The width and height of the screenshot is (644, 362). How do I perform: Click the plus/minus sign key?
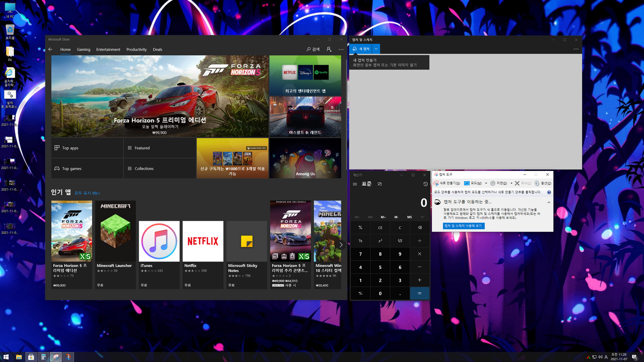[x=360, y=293]
